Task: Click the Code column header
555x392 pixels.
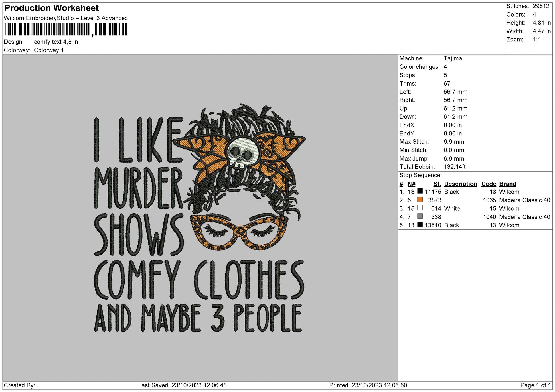Action: click(x=488, y=184)
